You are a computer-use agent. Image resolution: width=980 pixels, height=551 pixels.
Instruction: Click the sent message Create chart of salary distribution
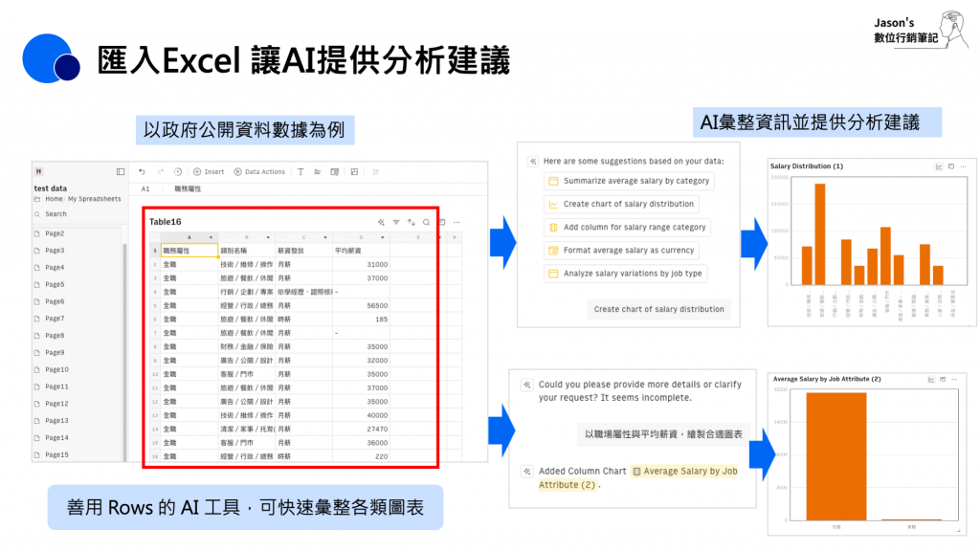[x=658, y=309]
